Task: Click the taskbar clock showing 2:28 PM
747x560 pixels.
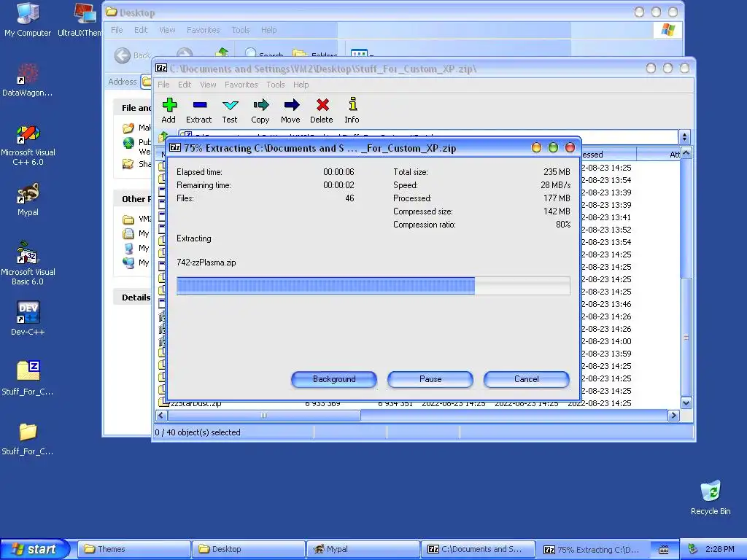Action: pyautogui.click(x=720, y=550)
